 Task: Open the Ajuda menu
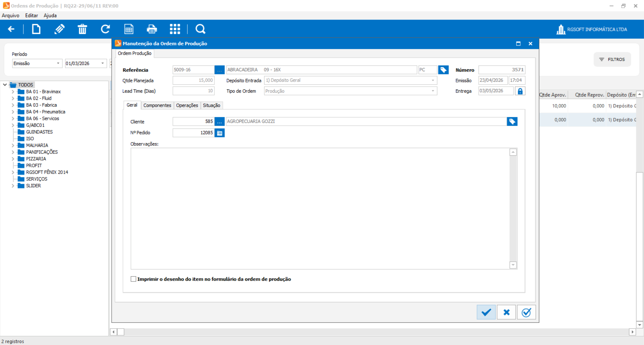click(50, 15)
